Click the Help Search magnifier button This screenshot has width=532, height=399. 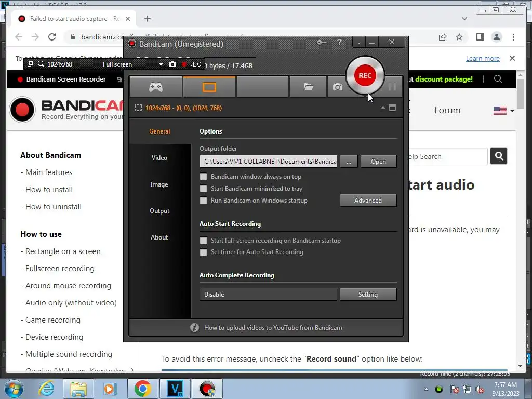pos(499,156)
